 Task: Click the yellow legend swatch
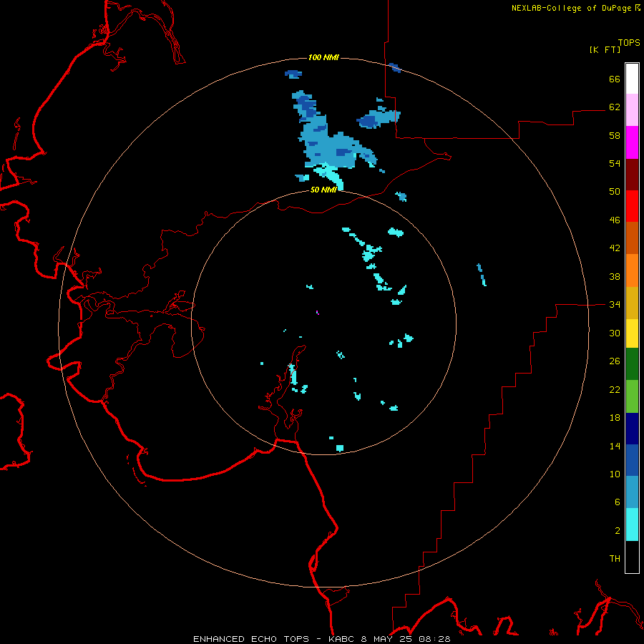coord(632,333)
